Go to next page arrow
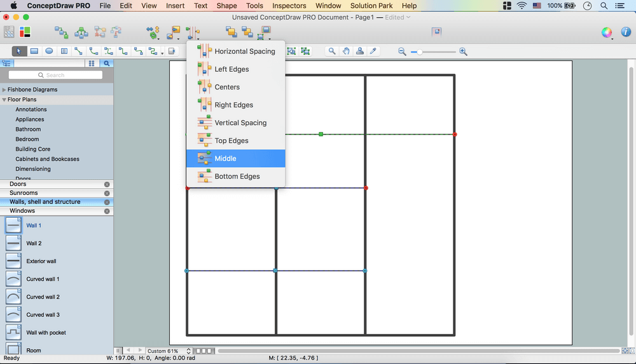Screen dimensions: 636x364 [140, 350]
